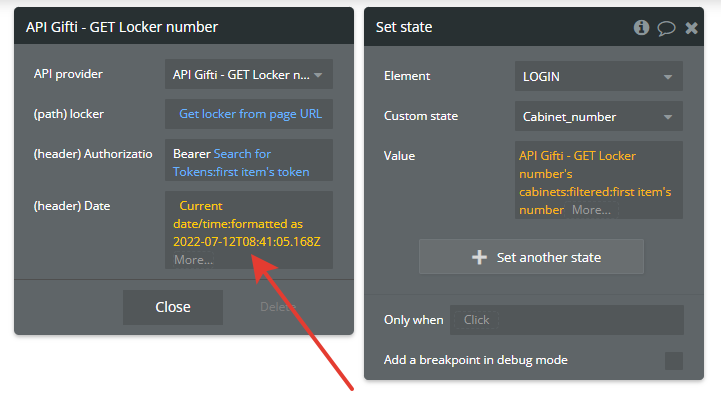721x398 pixels.
Task: Click the plus icon on Set another state
Action: click(479, 257)
